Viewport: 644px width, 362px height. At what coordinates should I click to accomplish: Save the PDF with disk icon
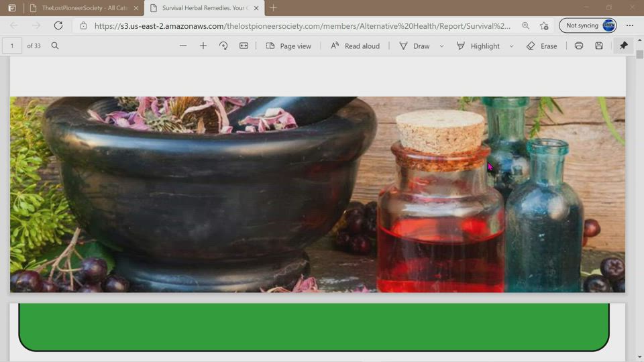click(x=599, y=46)
